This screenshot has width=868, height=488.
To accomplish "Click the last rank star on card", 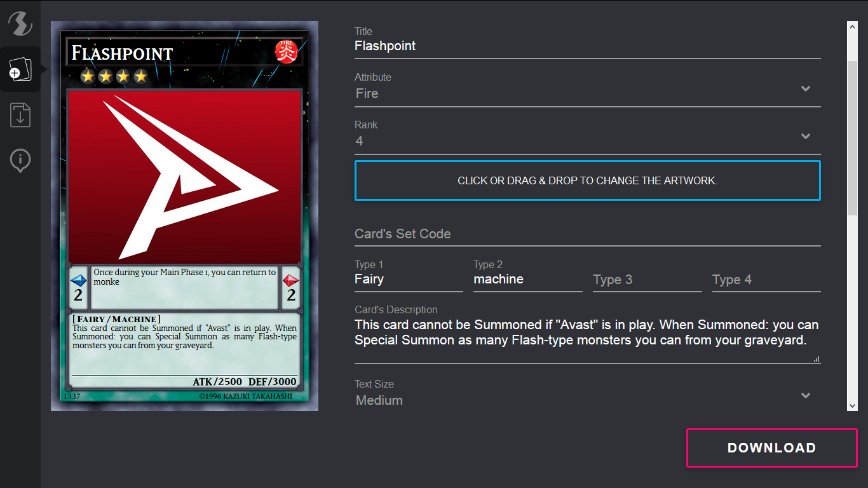I will tap(140, 77).
